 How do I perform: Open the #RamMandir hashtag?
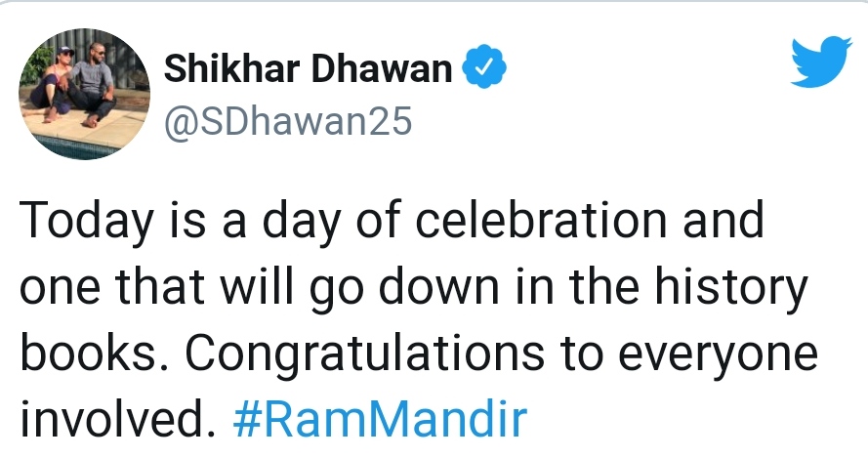tap(381, 418)
